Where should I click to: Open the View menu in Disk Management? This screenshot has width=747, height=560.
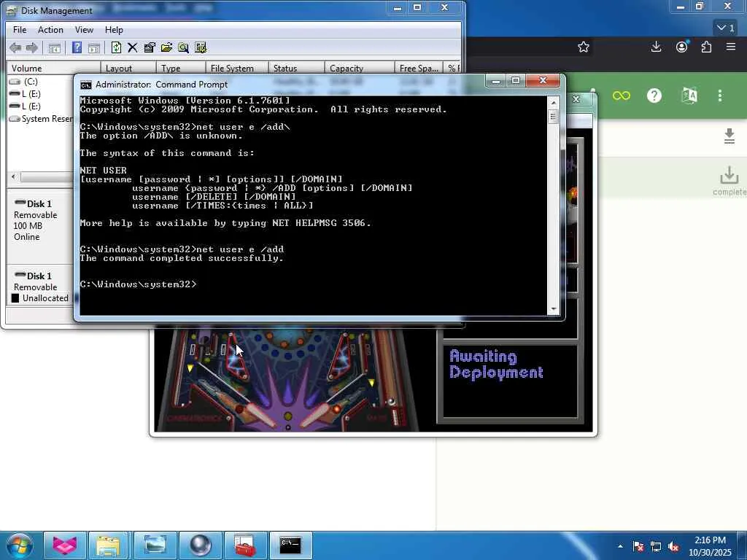(84, 29)
